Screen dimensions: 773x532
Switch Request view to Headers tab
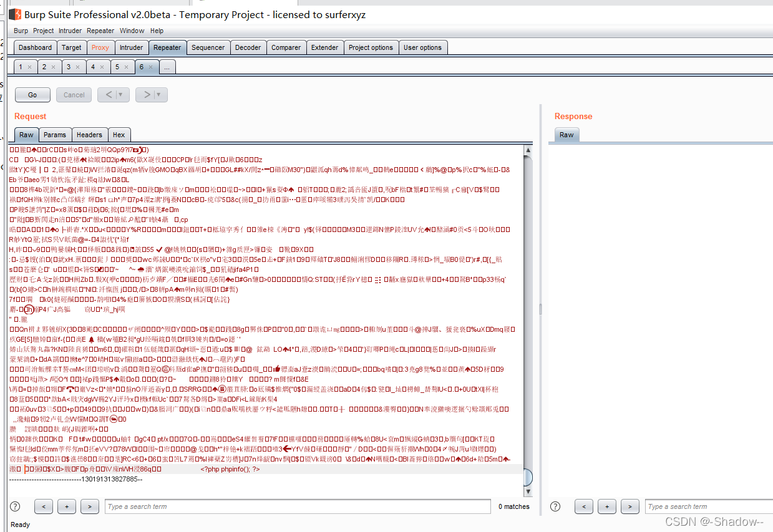pyautogui.click(x=89, y=135)
